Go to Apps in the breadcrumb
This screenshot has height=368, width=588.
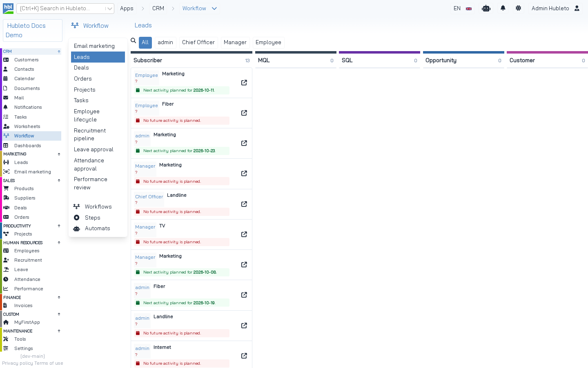pos(127,9)
